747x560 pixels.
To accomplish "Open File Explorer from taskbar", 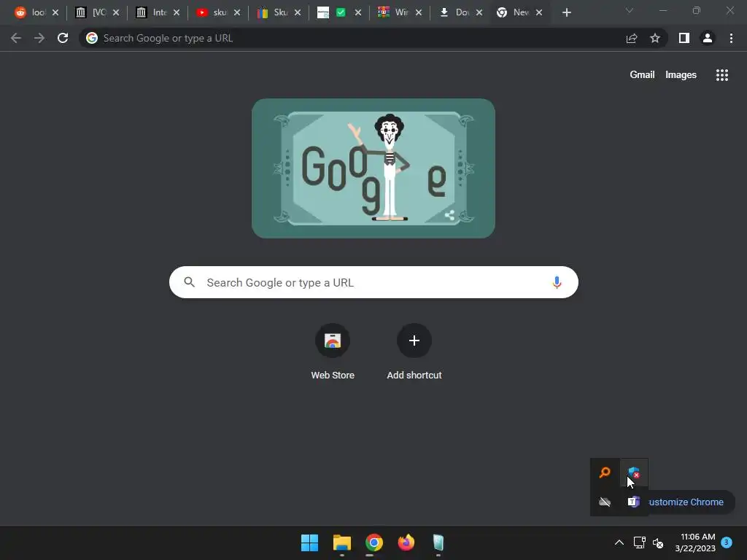I will pyautogui.click(x=341, y=542).
